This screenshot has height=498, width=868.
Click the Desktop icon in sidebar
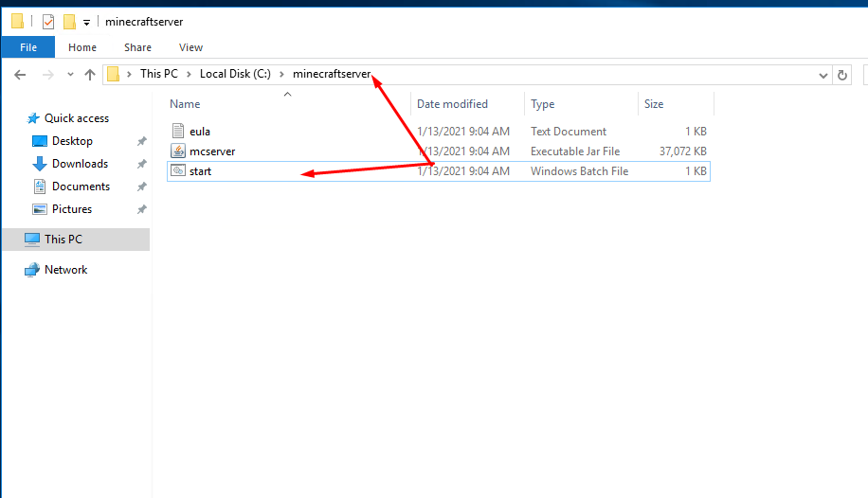coord(40,141)
